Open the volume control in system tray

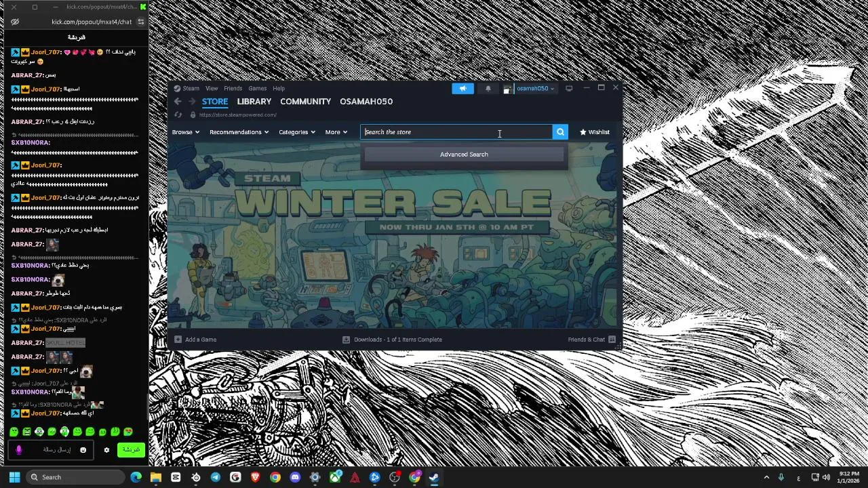(x=827, y=477)
